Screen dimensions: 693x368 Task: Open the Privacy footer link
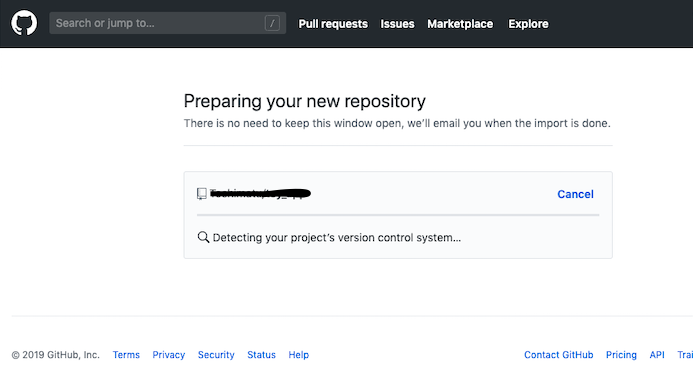(x=168, y=355)
